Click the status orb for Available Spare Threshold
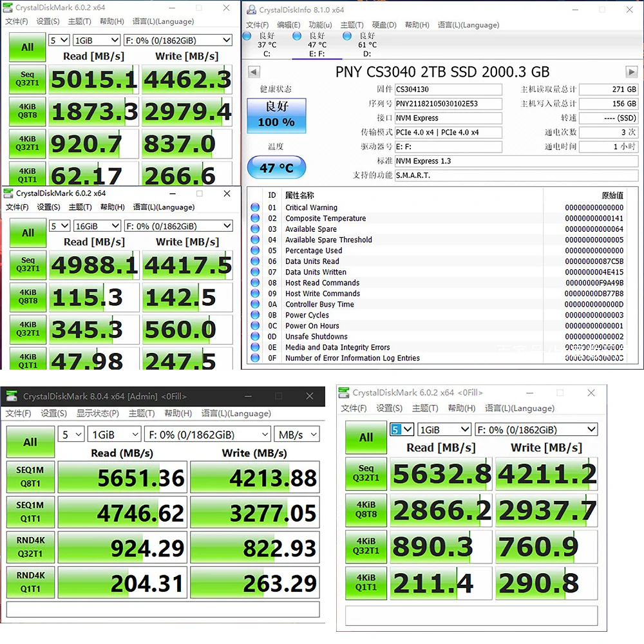This screenshot has width=644, height=644. point(255,239)
